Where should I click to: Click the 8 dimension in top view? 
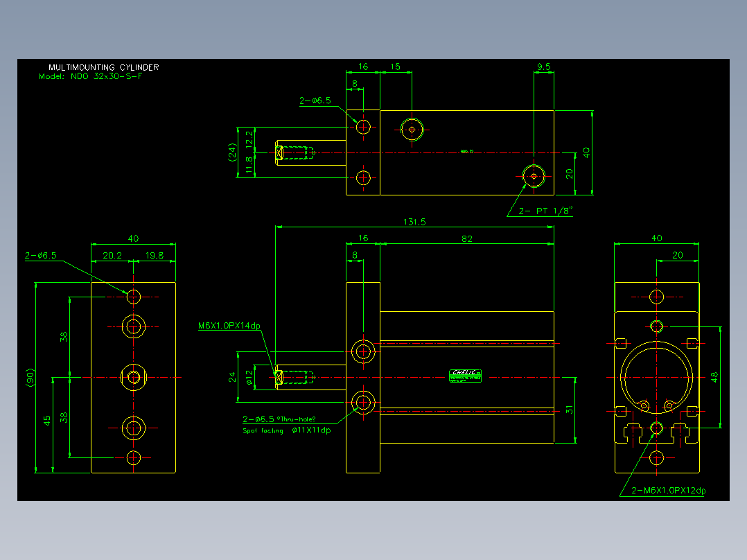(355, 83)
